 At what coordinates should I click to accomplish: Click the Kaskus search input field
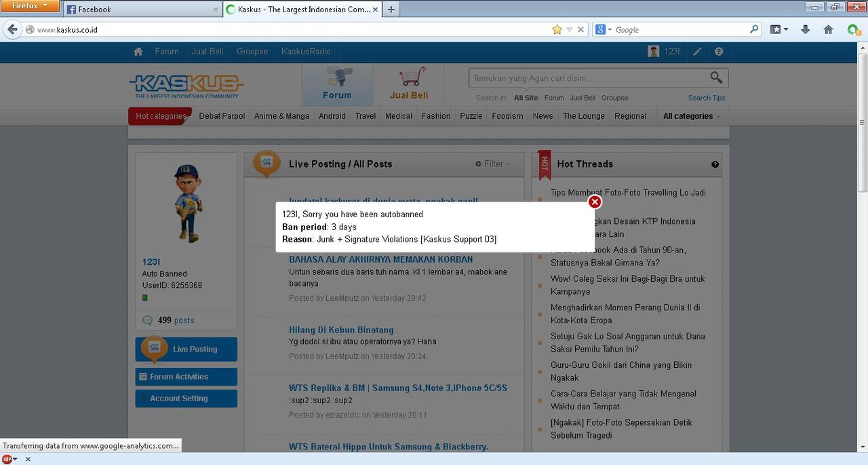click(589, 78)
